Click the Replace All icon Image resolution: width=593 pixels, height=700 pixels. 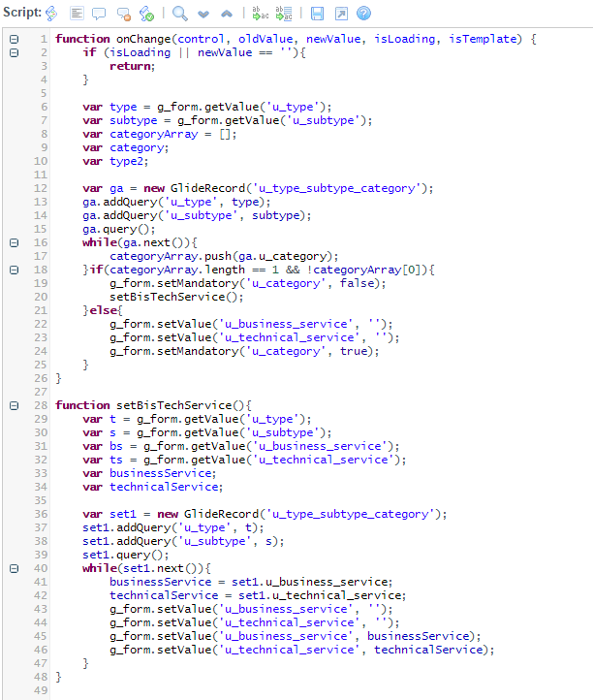(284, 14)
